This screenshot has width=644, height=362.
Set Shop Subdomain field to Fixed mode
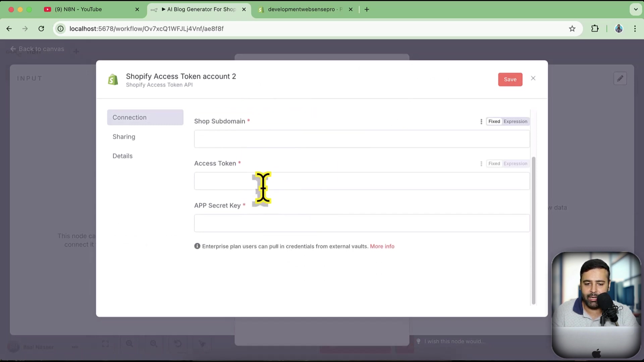click(x=494, y=122)
